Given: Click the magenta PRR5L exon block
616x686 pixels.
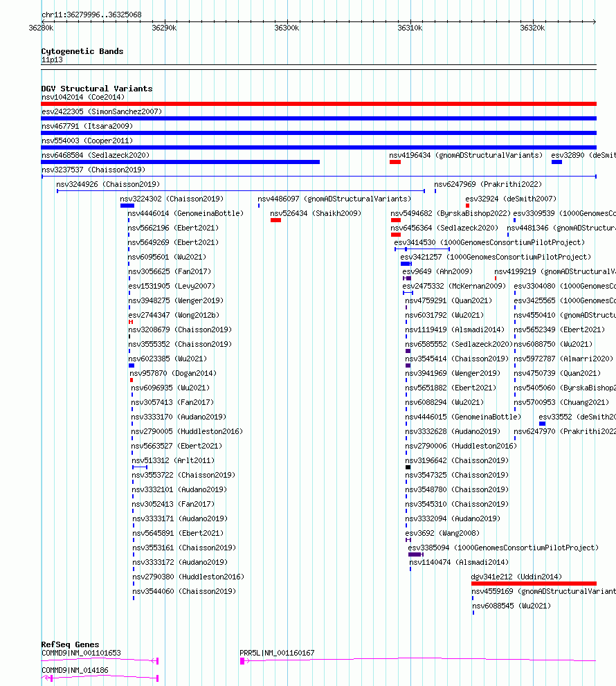Looking at the screenshot, I should pos(242,661).
